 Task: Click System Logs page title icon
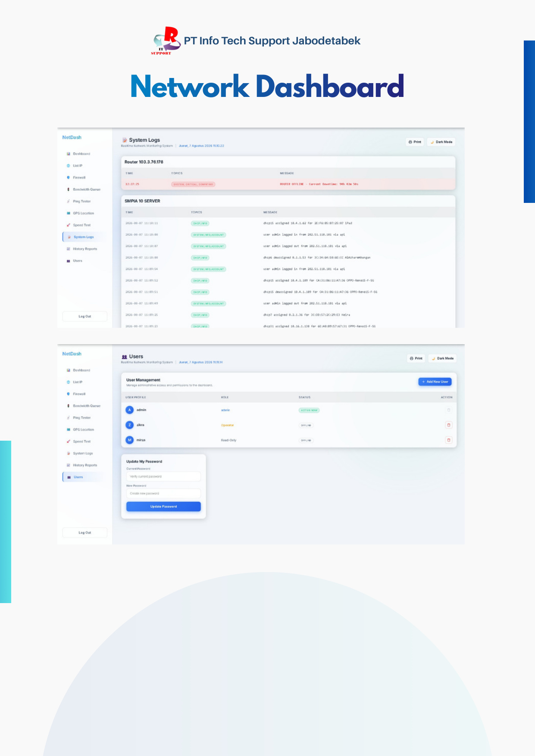click(x=125, y=140)
